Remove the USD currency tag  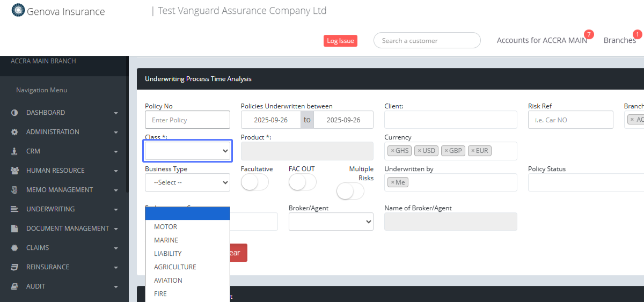point(419,151)
